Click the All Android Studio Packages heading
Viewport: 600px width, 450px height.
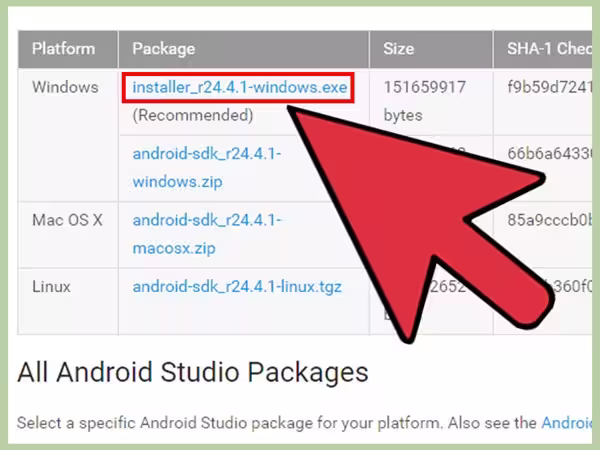pyautogui.click(x=193, y=372)
